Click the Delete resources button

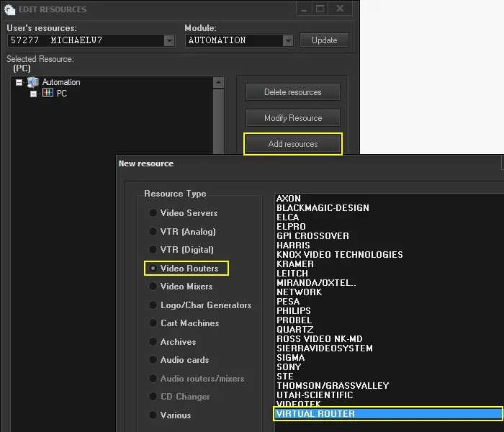coord(292,92)
